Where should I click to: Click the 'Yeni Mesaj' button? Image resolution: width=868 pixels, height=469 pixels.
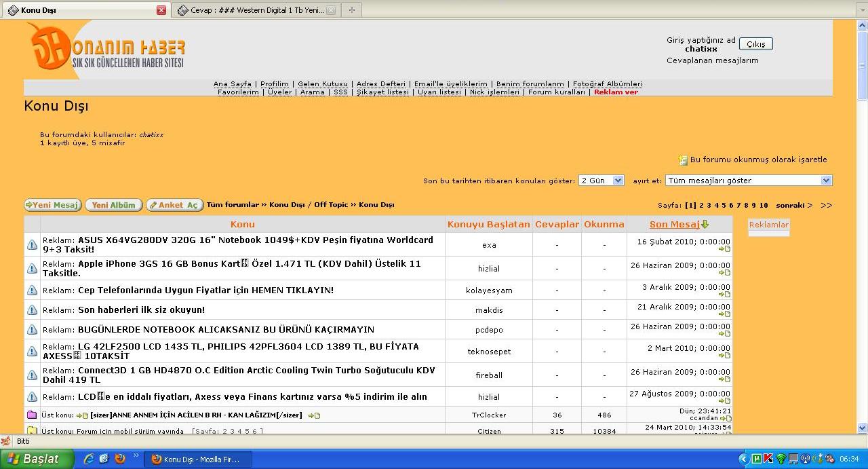point(53,205)
